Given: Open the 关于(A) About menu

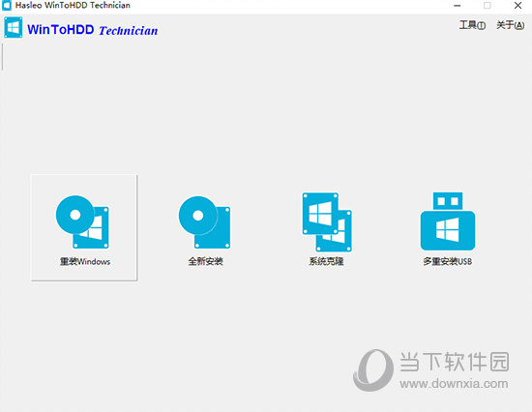Looking at the screenshot, I should (510, 25).
